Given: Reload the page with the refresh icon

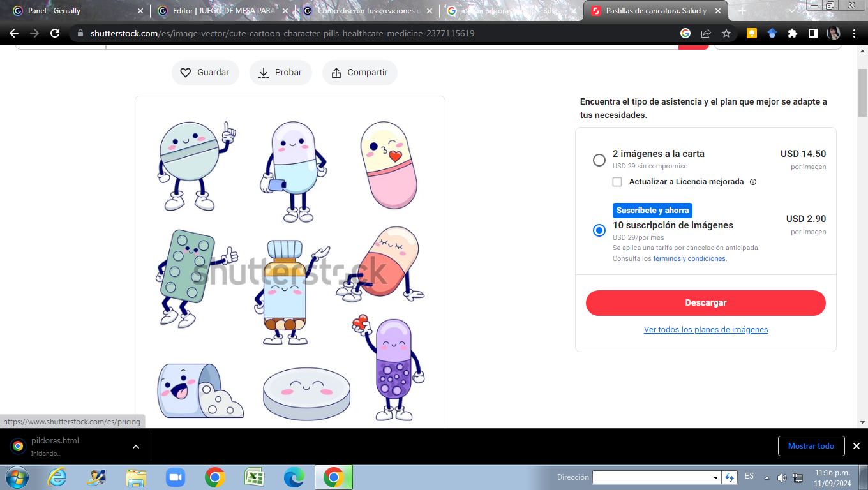Looking at the screenshot, I should coord(55,33).
